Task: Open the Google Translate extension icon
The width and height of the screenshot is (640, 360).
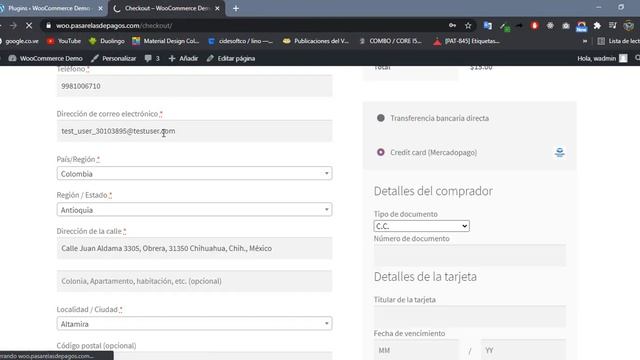Action: coord(487,26)
